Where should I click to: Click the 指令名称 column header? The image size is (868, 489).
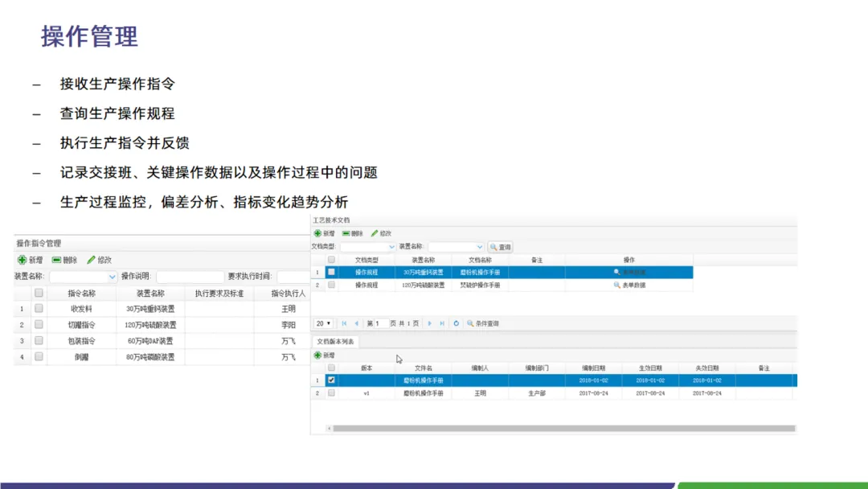pyautogui.click(x=82, y=293)
